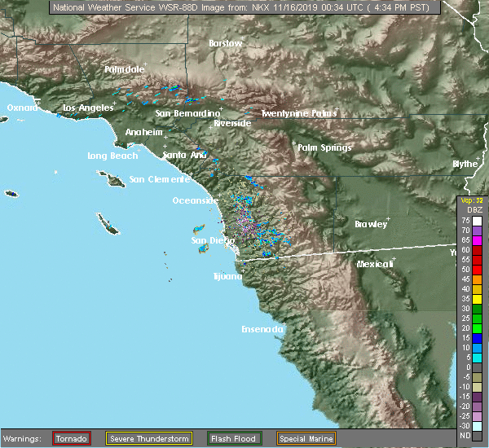Click the 35 dBZ yellow color swatch
The image size is (489, 448).
[x=477, y=299]
